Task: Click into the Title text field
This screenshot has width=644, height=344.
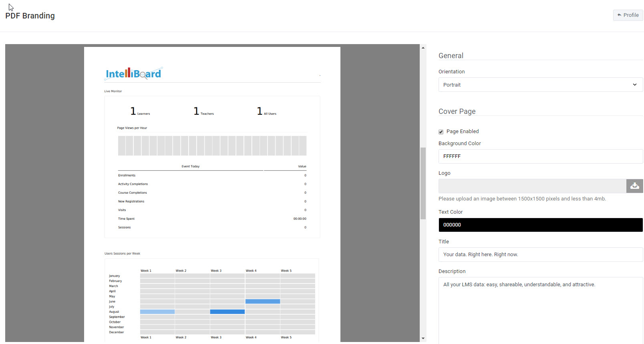Action: [540, 255]
